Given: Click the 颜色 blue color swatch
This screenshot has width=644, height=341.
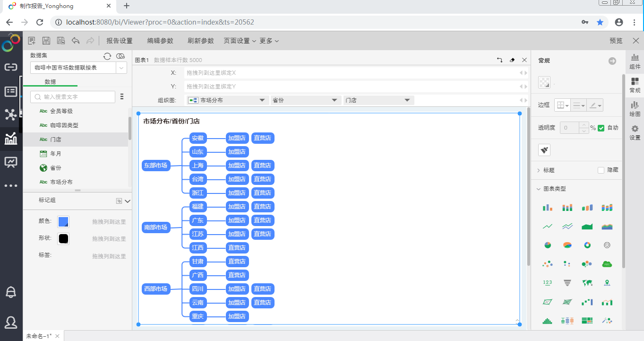Looking at the screenshot, I should click(63, 221).
